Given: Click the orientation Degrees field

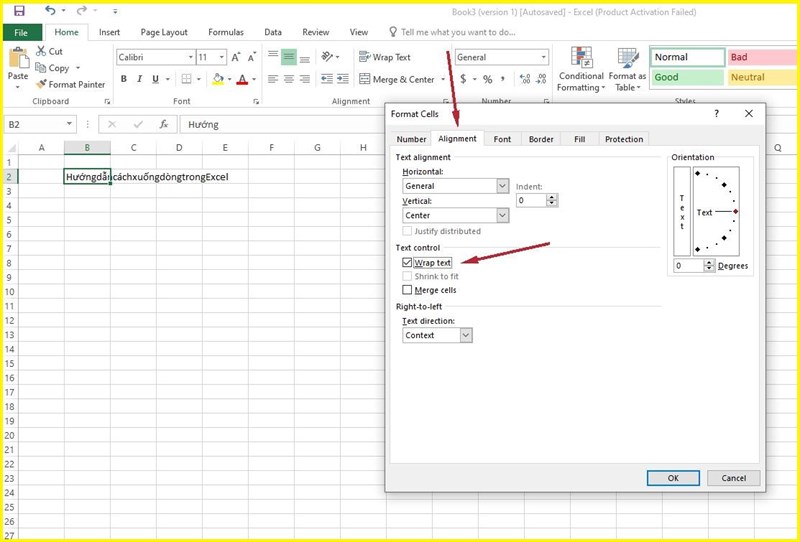Looking at the screenshot, I should (688, 265).
